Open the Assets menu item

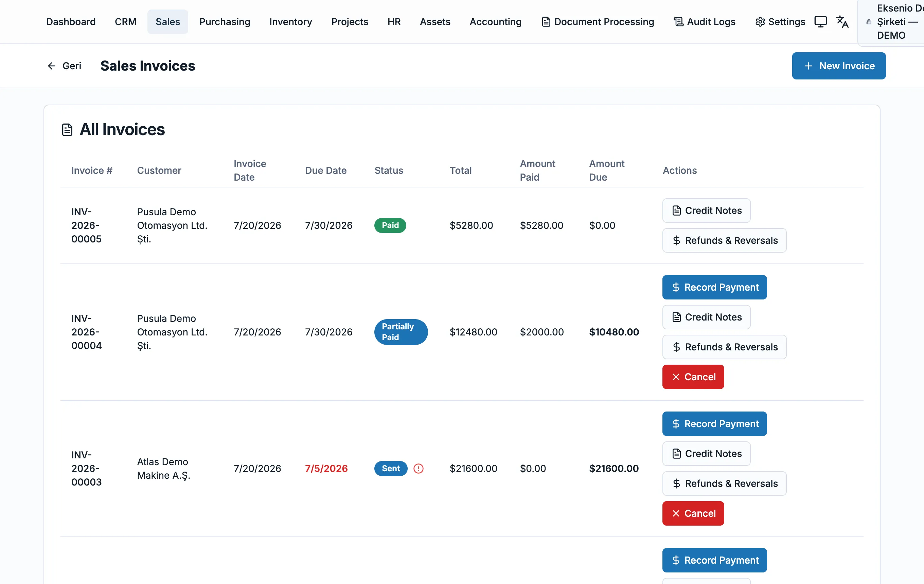tap(435, 22)
